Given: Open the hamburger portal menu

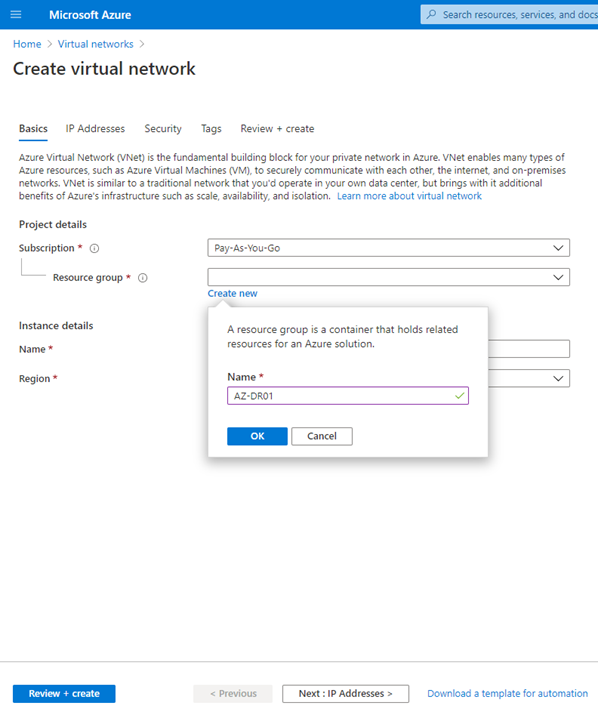Looking at the screenshot, I should (x=16, y=15).
